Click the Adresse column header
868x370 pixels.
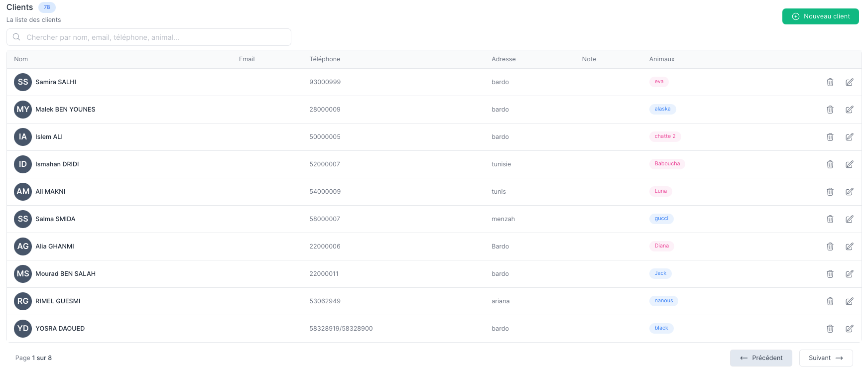[503, 59]
